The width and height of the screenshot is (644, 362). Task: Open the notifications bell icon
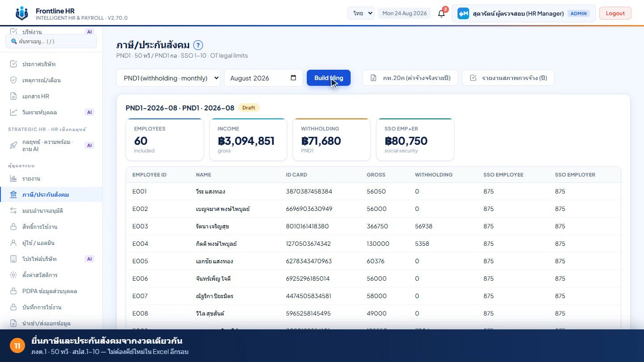[x=441, y=13]
